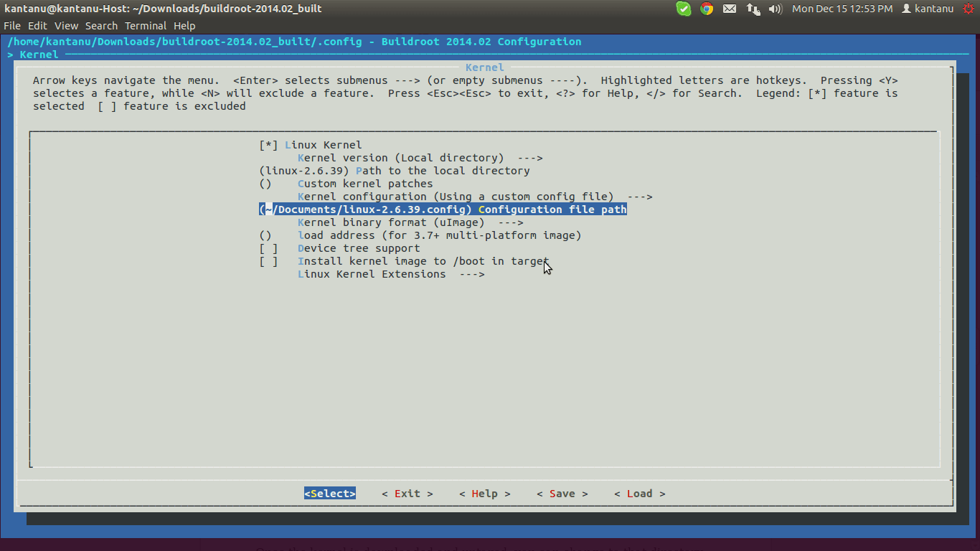
Task: Open the Linux Kernel Extensions submenu
Action: 391,274
